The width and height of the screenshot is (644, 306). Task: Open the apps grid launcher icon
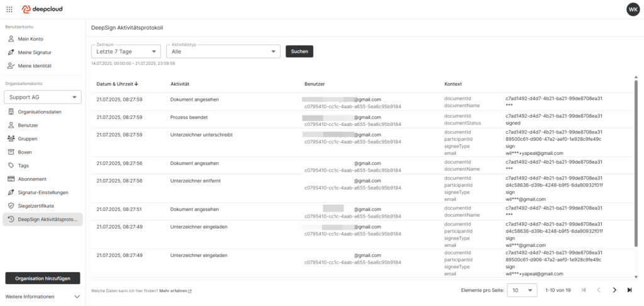pyautogui.click(x=9, y=9)
